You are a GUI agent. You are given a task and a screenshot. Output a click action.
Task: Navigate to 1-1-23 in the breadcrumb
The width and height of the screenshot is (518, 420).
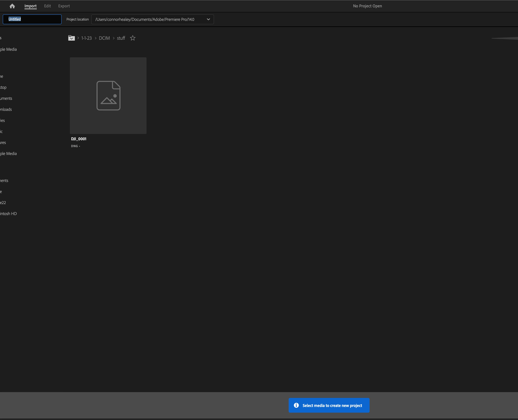coord(86,38)
